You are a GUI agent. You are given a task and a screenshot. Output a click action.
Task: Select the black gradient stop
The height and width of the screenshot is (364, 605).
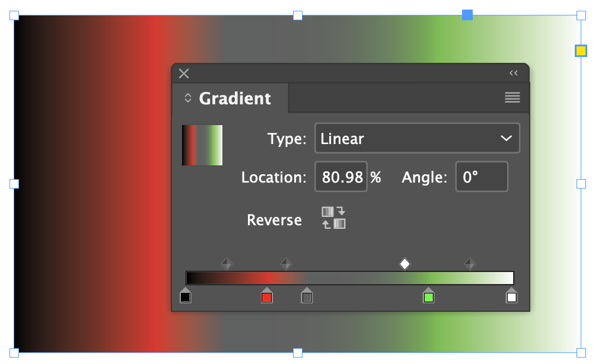pyautogui.click(x=185, y=297)
